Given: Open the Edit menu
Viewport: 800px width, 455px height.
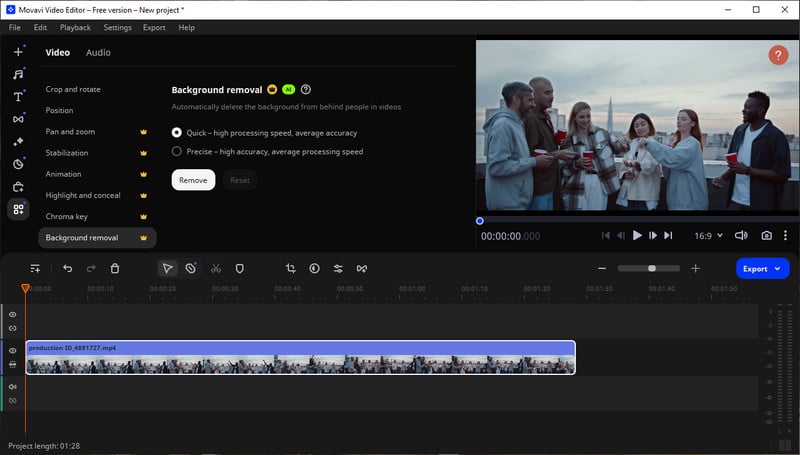Looking at the screenshot, I should click(x=40, y=28).
